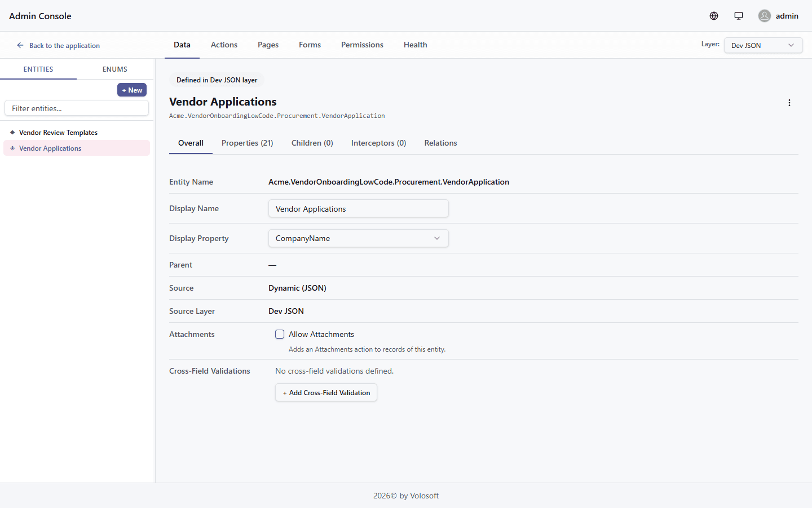Viewport: 812px width, 508px height.
Task: Click the Admin Console title
Action: point(40,16)
